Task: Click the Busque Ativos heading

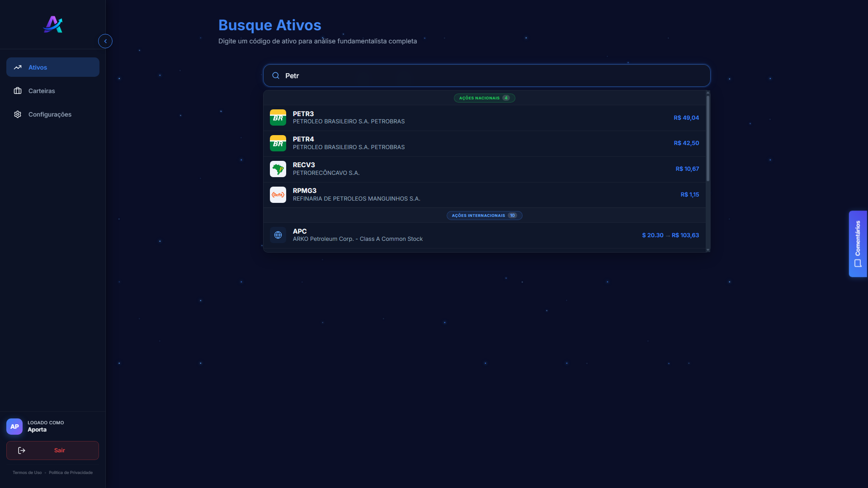Action: click(270, 25)
